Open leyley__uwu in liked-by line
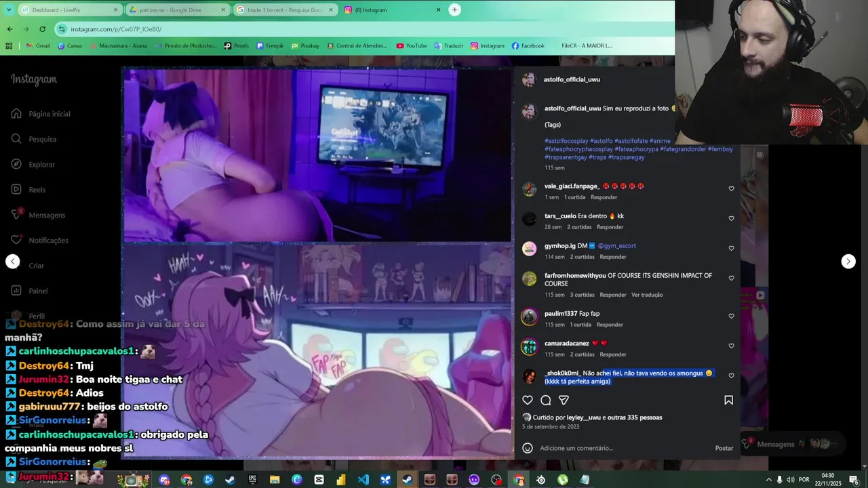The width and height of the screenshot is (868, 488). click(583, 418)
